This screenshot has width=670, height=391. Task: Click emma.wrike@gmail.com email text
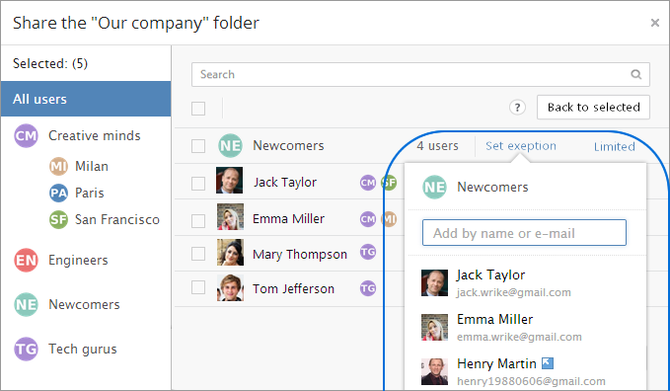tap(519, 337)
